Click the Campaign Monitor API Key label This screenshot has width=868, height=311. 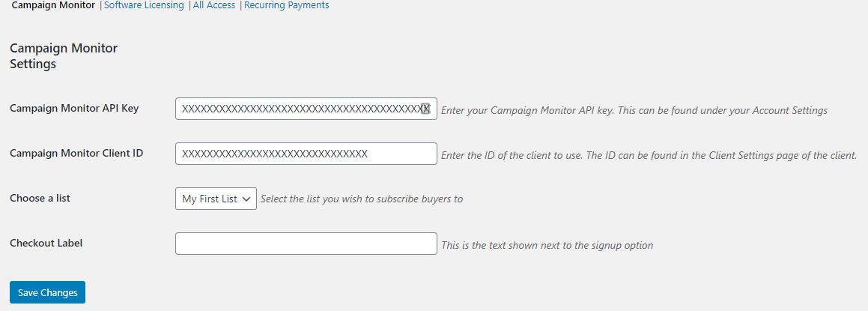point(74,108)
